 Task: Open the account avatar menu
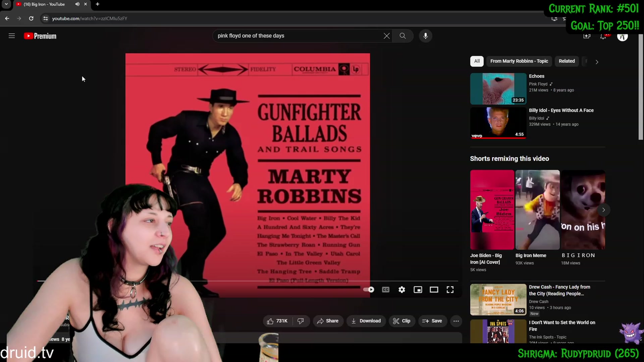coord(623,37)
